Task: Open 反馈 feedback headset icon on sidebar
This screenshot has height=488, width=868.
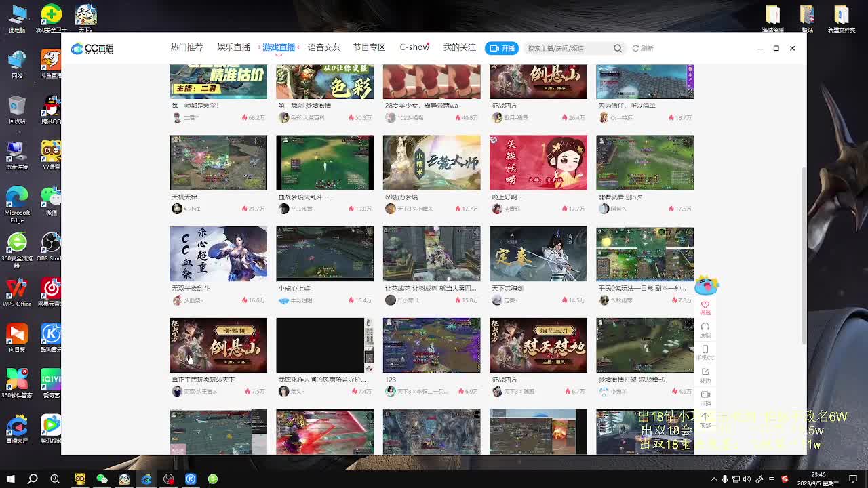Action: click(x=705, y=327)
